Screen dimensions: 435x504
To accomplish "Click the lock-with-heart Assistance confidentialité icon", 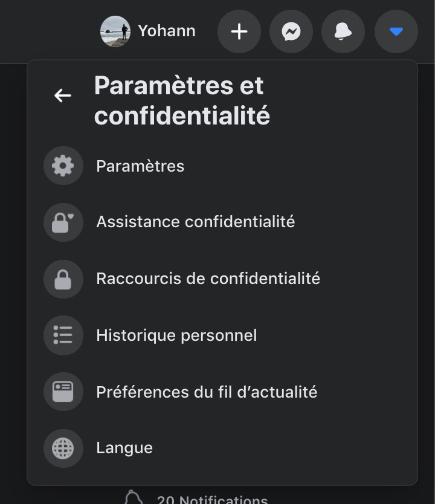I will pos(63,222).
